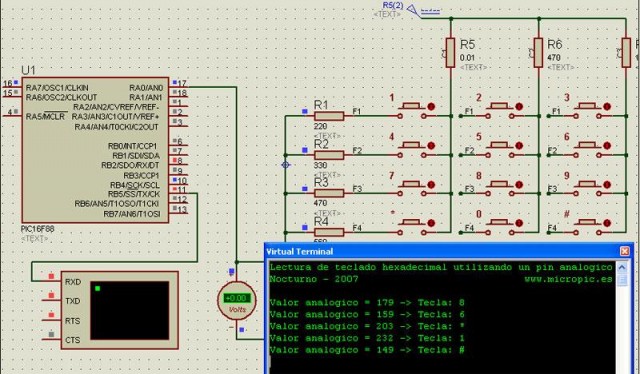The height and width of the screenshot is (374, 640).
Task: Click the Virtual Terminal scrollbar thumb
Action: coord(622,280)
